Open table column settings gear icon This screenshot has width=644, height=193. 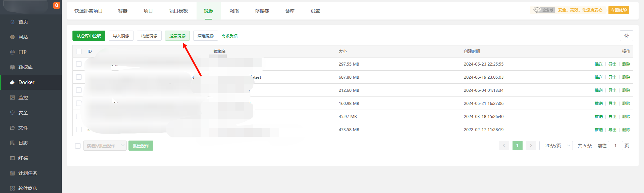click(626, 36)
